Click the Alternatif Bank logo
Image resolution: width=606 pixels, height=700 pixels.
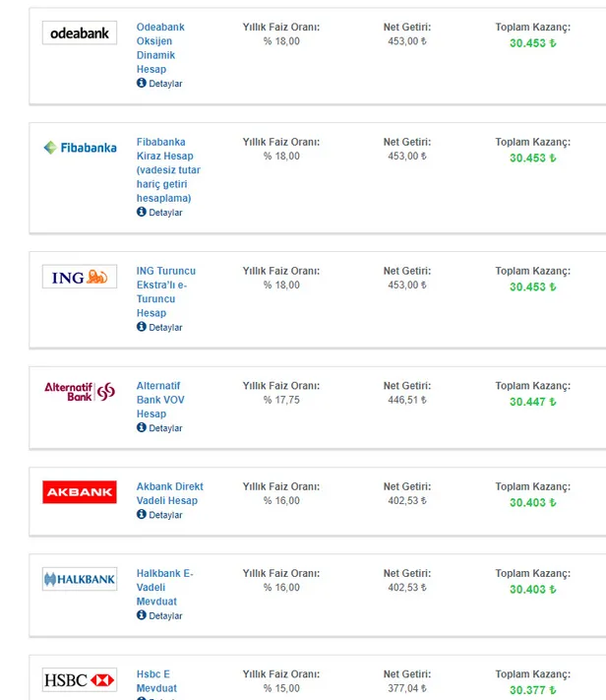[80, 391]
